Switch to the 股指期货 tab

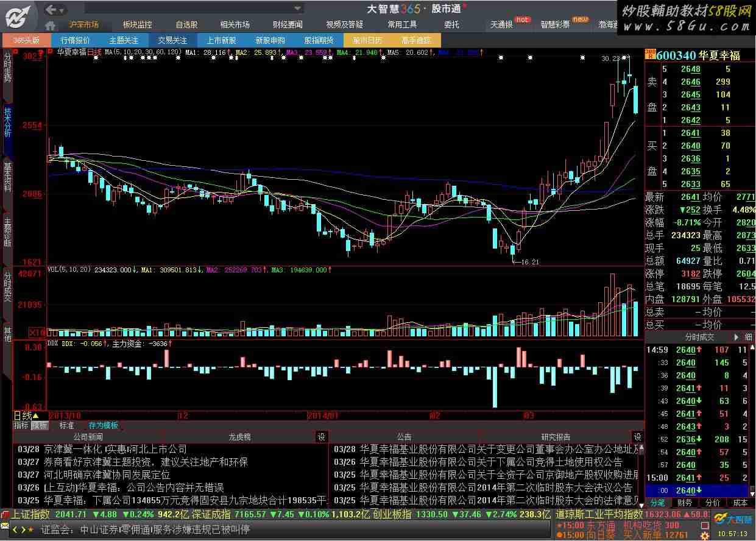pos(319,40)
